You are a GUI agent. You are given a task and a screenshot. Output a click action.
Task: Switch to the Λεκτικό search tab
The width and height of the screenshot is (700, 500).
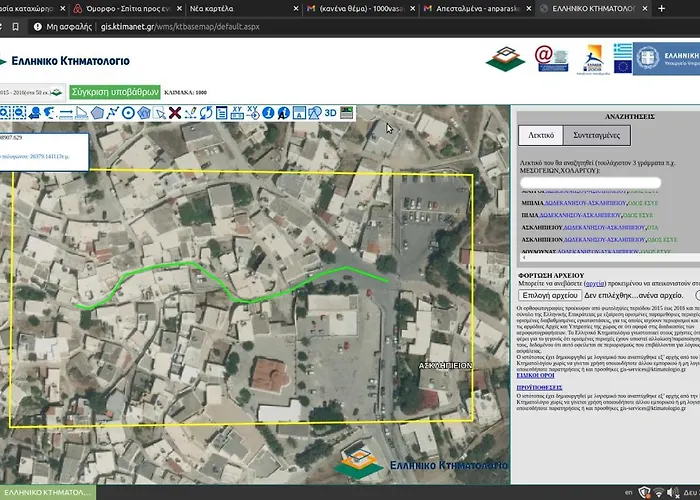541,135
